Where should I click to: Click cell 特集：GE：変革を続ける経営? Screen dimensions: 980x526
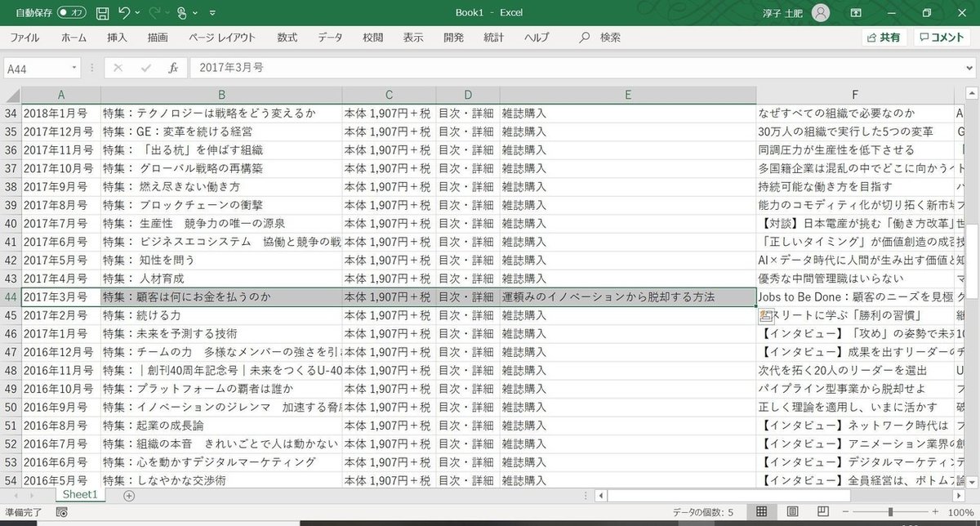tap(221, 131)
